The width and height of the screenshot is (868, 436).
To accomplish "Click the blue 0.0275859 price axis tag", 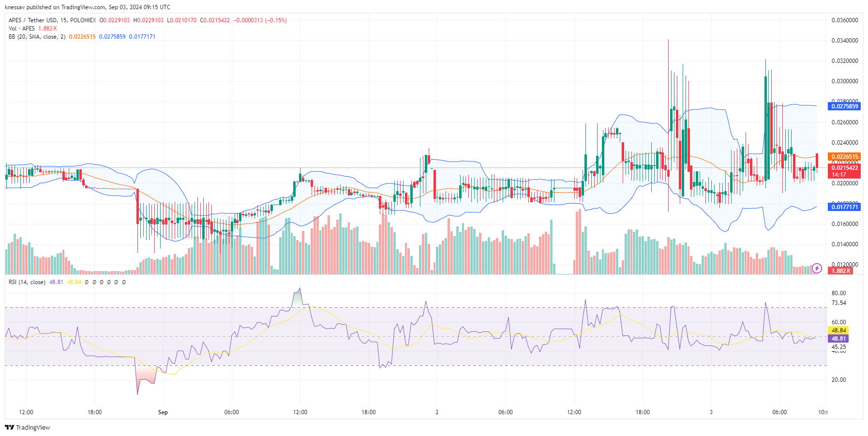I will [x=845, y=106].
